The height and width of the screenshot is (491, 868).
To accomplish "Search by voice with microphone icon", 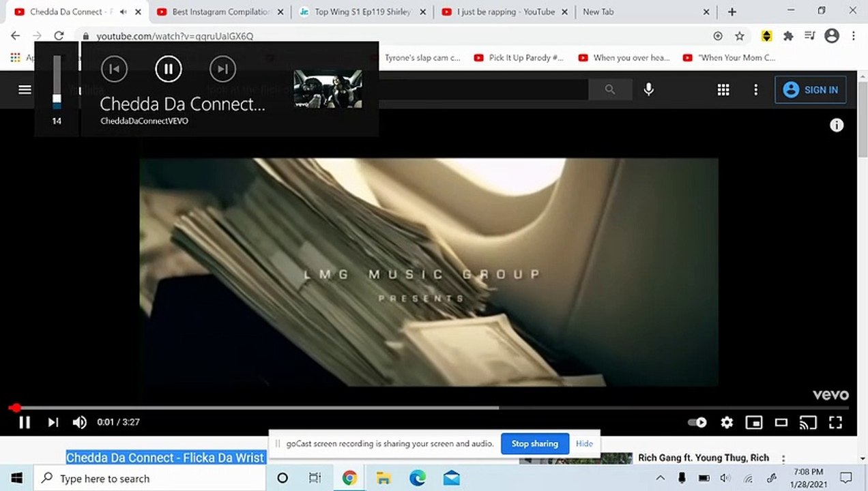I will [648, 89].
